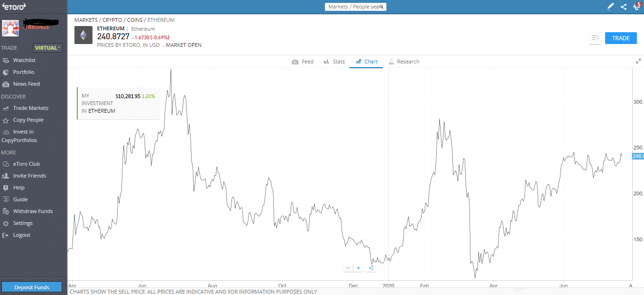Click the Markets / People search field
The width and height of the screenshot is (644, 295).
356,7
